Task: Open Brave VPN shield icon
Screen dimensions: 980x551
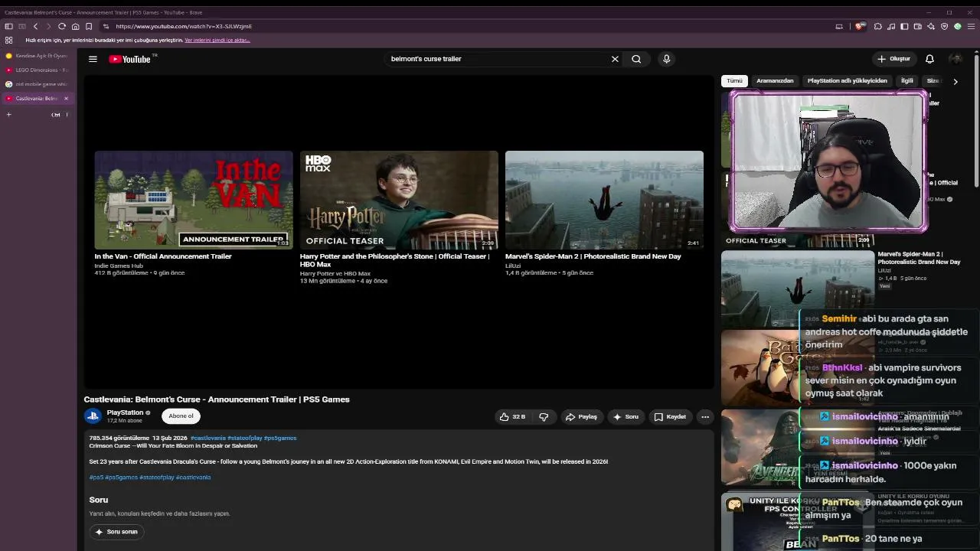Action: 944,26
